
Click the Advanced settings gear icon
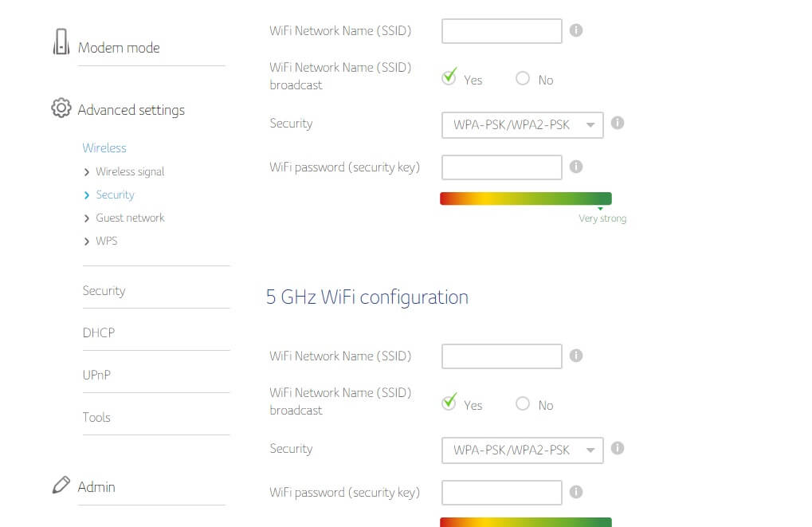click(x=61, y=108)
